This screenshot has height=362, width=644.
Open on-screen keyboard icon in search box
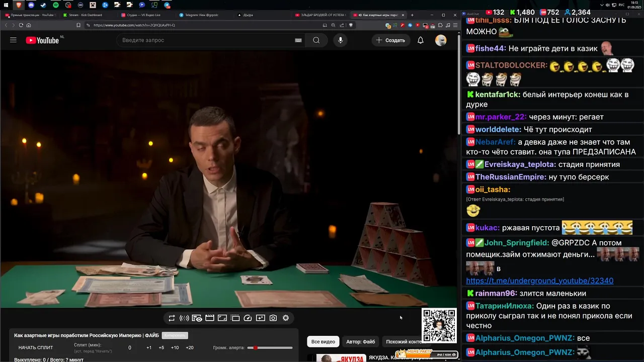(x=298, y=40)
